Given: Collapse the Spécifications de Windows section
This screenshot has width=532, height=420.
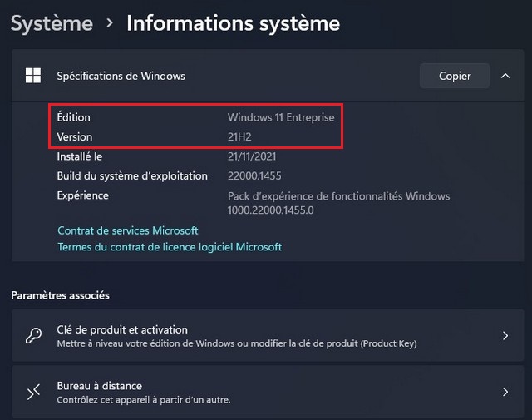Looking at the screenshot, I should [x=505, y=76].
